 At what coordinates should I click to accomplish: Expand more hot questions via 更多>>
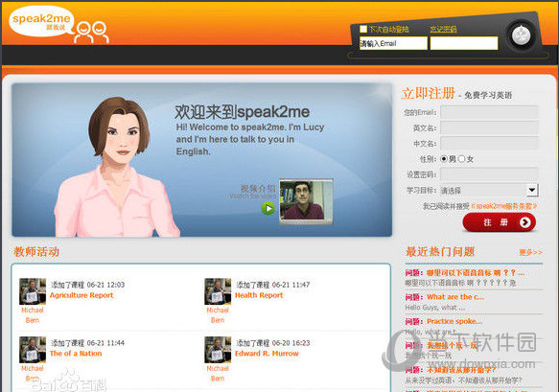coord(530,252)
